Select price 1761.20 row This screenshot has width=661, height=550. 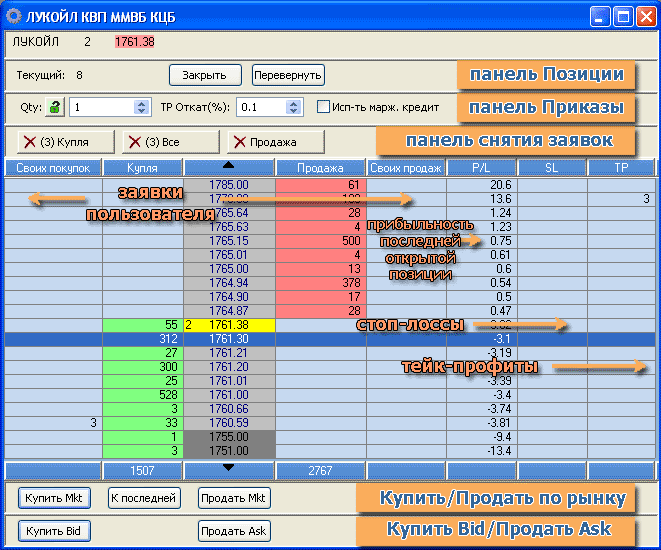pos(229,367)
